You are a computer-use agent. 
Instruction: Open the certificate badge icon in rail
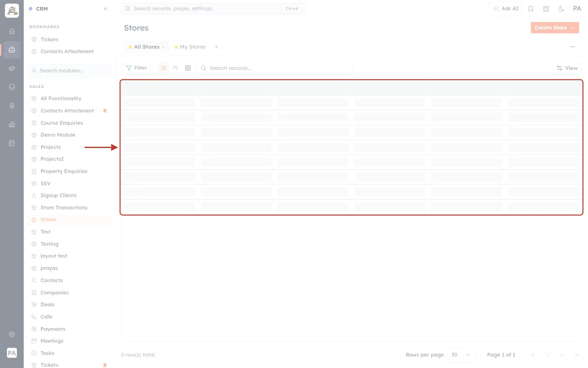tap(12, 105)
